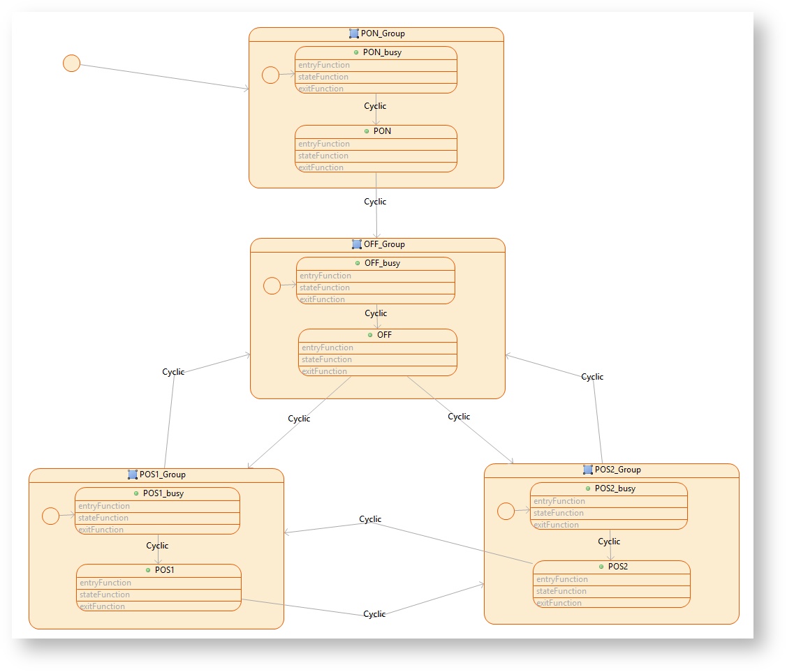Screen dimensions: 787x672
Task: Click the green dot beside the OFF state title
Action: pos(370,335)
